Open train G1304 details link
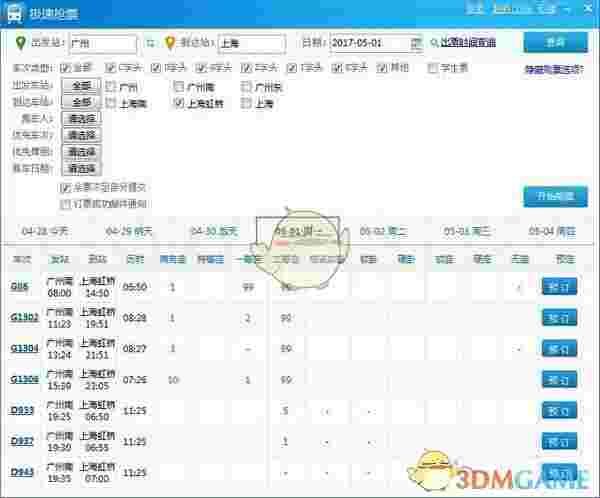 pyautogui.click(x=24, y=348)
